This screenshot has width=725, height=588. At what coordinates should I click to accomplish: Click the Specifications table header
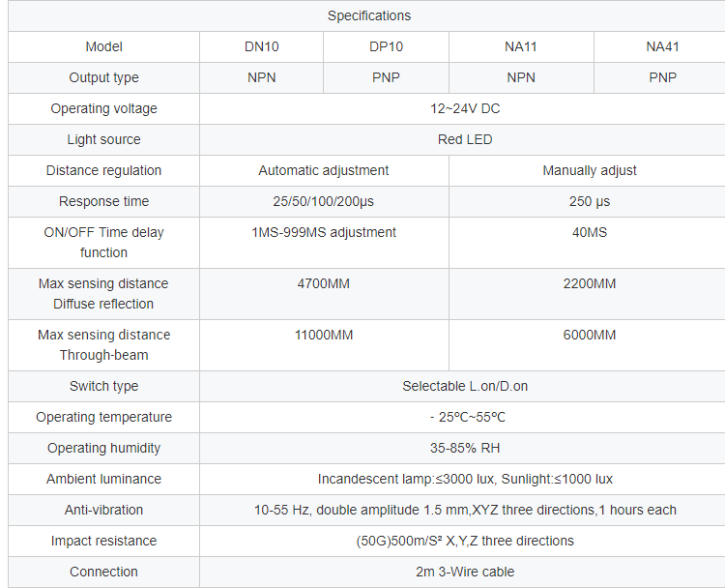[368, 15]
